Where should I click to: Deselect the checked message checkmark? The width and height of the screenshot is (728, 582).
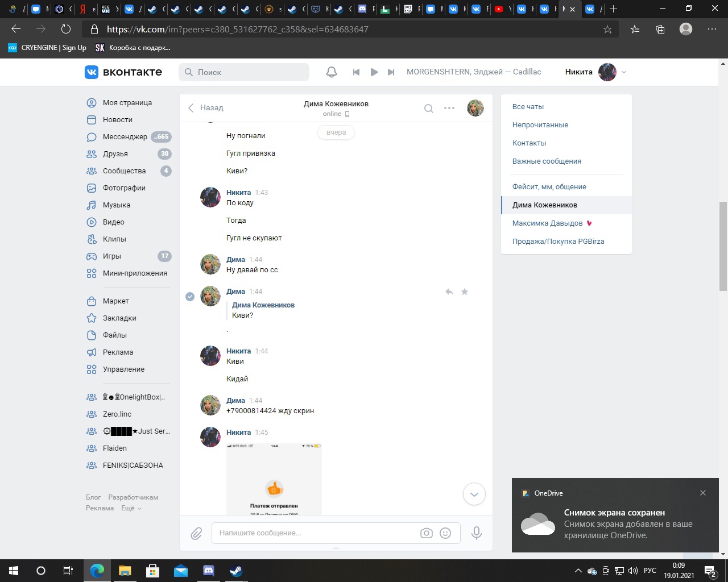(x=190, y=296)
